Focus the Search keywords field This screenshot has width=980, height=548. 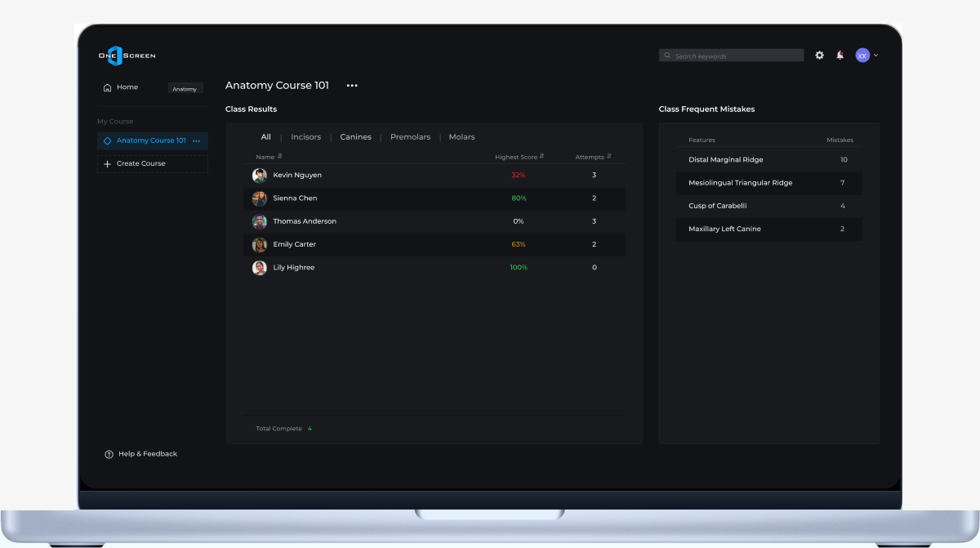pos(732,56)
